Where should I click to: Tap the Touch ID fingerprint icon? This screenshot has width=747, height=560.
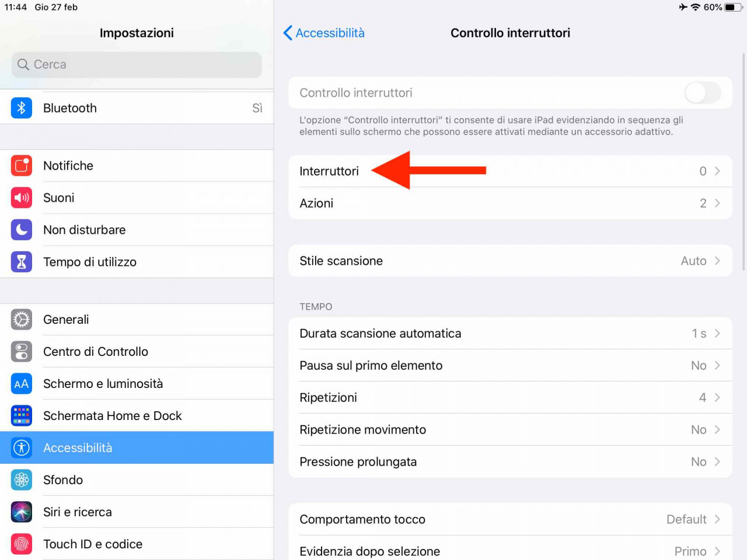point(22,544)
